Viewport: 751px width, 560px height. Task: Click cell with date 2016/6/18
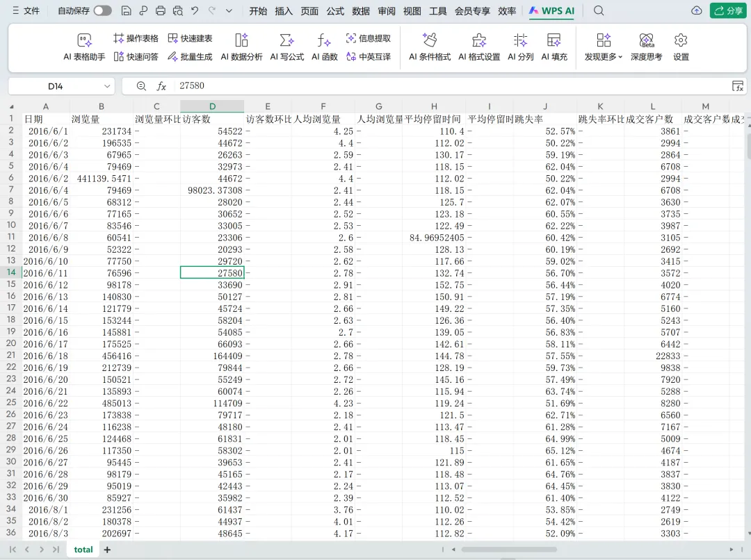(x=45, y=356)
